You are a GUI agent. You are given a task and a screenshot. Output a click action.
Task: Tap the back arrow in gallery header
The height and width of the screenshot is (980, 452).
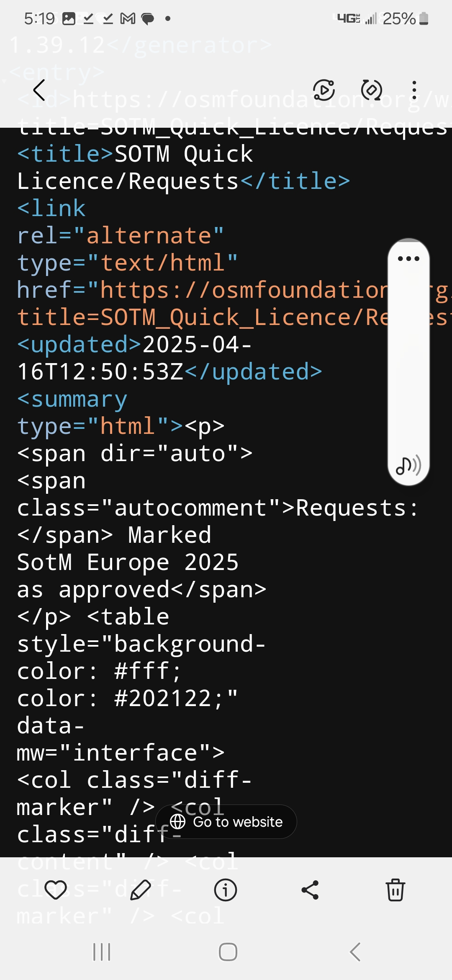[x=39, y=90]
